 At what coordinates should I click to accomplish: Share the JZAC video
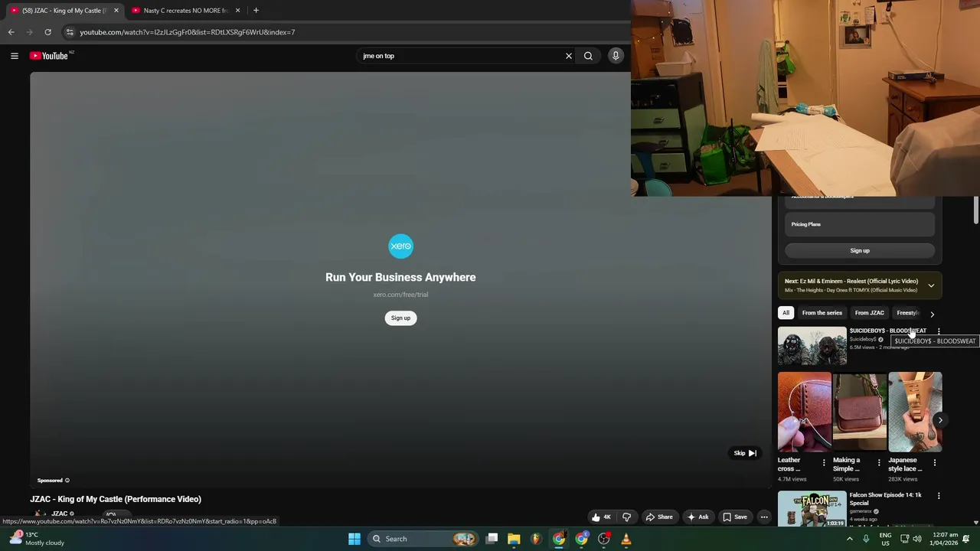point(659,517)
